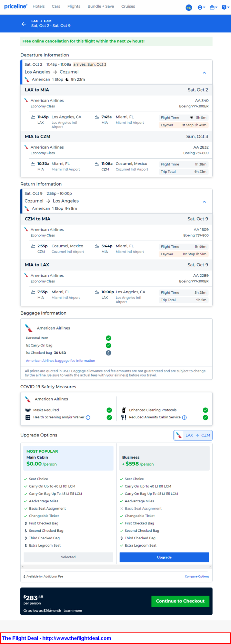Select the LAX → CZM upgrade tab
This screenshot has height=644, width=231.
(x=193, y=435)
